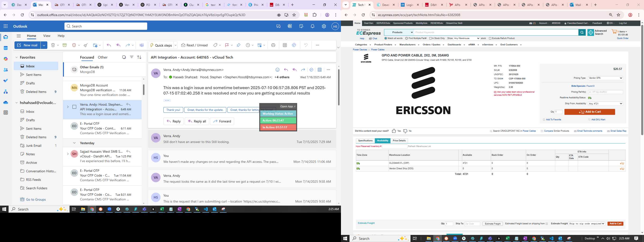This screenshot has height=242, width=644.
Task: Open Quick steps dropdown arrow
Action: tap(175, 45)
